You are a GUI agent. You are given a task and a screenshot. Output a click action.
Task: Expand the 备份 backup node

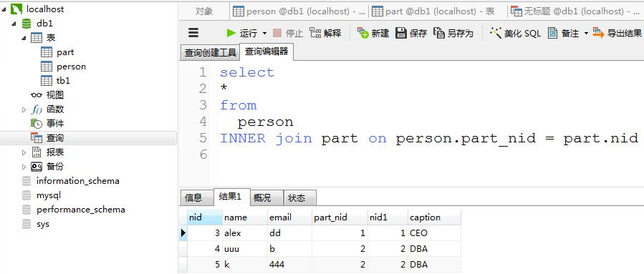click(x=24, y=167)
